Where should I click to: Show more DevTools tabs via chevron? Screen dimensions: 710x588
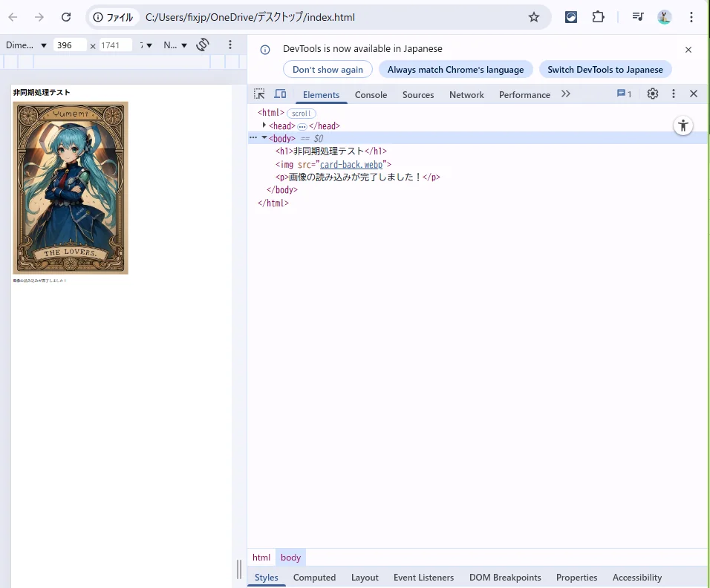pyautogui.click(x=566, y=94)
